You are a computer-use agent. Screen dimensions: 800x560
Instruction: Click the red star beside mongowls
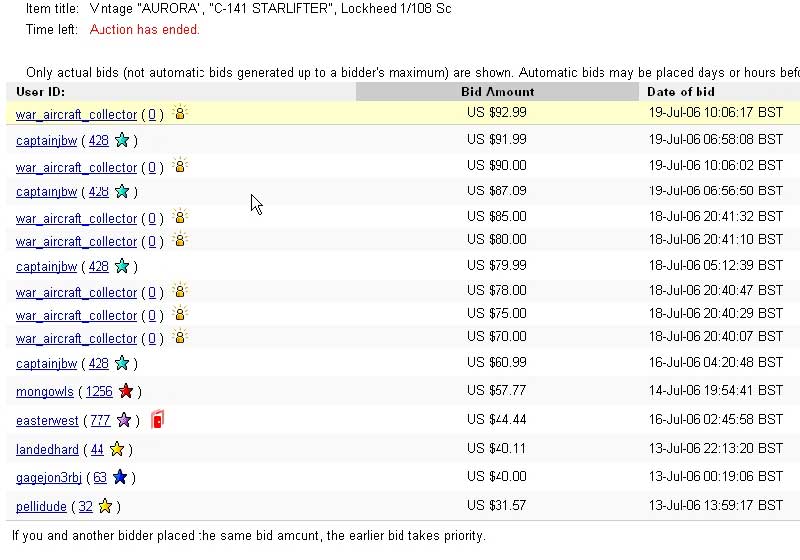coord(126,391)
